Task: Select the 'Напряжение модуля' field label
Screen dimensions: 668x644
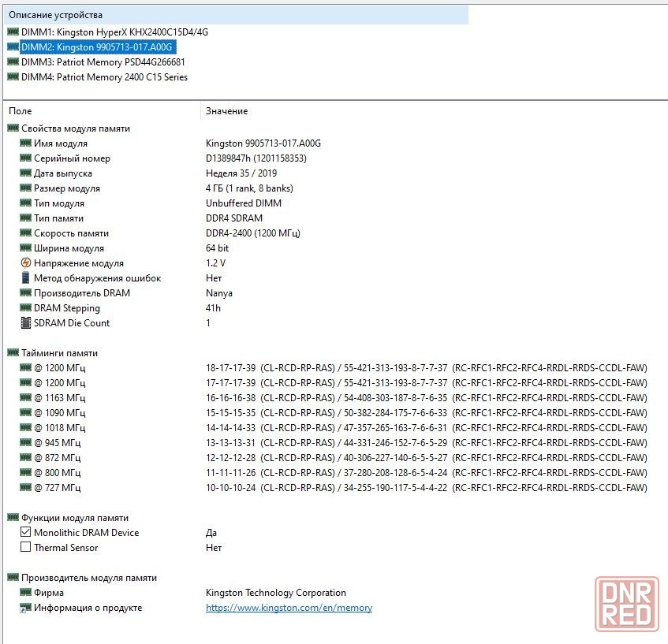Action: tap(79, 263)
